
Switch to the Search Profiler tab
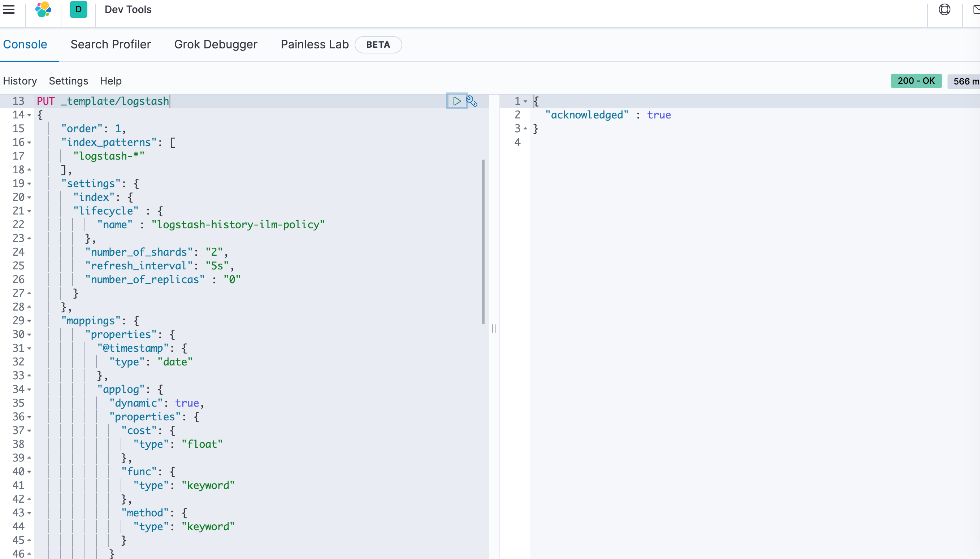point(110,44)
